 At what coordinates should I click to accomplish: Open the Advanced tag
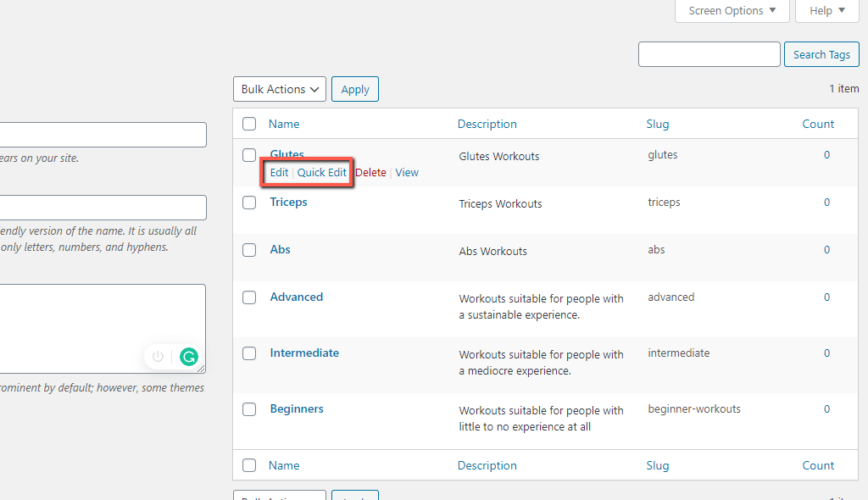coord(296,297)
